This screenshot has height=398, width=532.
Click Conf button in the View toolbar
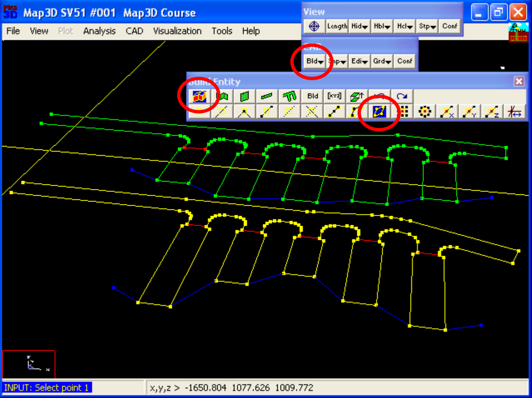coord(450,26)
